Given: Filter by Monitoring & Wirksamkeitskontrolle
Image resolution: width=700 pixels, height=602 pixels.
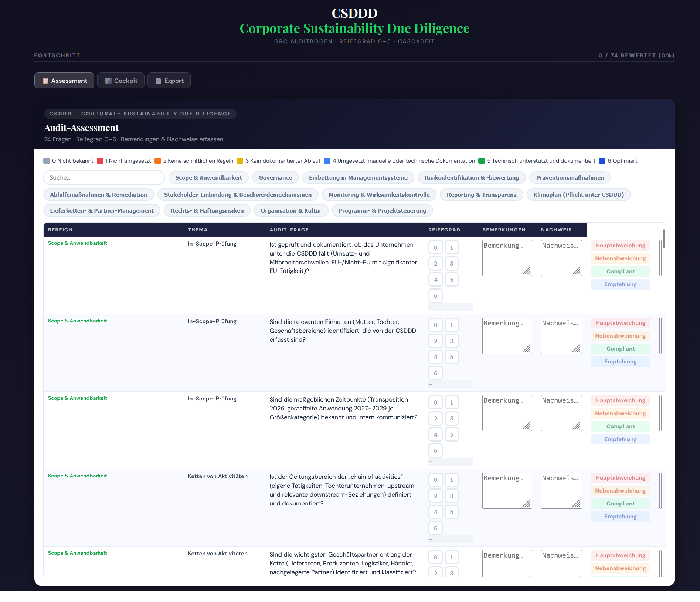Looking at the screenshot, I should click(x=379, y=195).
